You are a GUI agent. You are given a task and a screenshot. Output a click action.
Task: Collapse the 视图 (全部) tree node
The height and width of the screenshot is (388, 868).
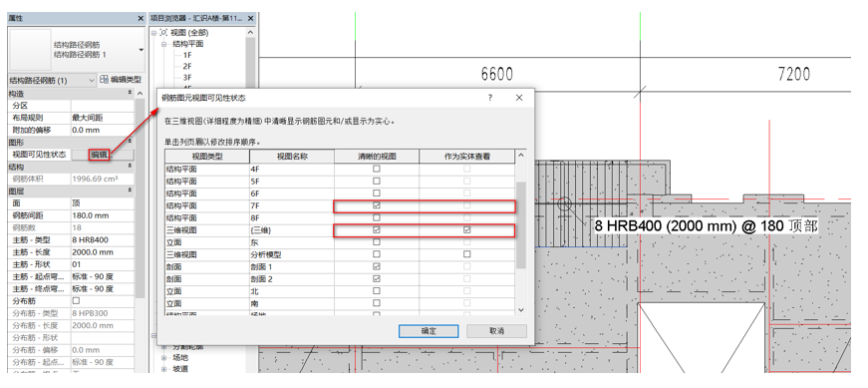tap(153, 33)
